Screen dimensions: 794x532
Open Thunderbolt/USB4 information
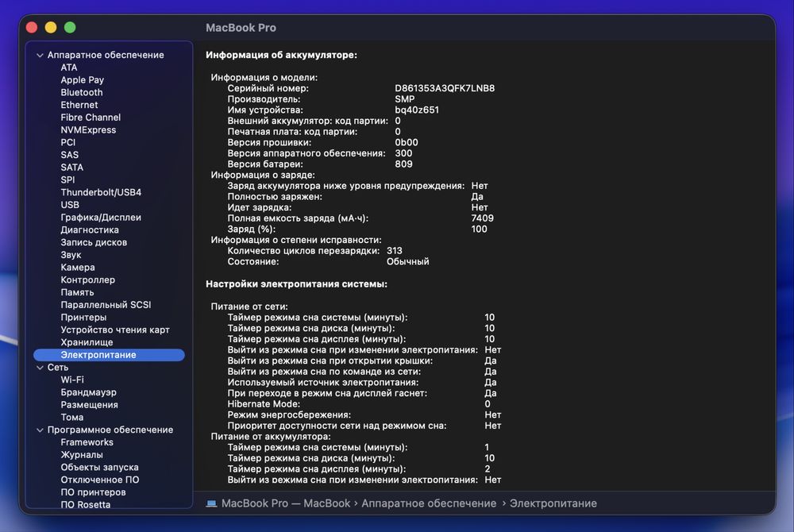pyautogui.click(x=101, y=192)
